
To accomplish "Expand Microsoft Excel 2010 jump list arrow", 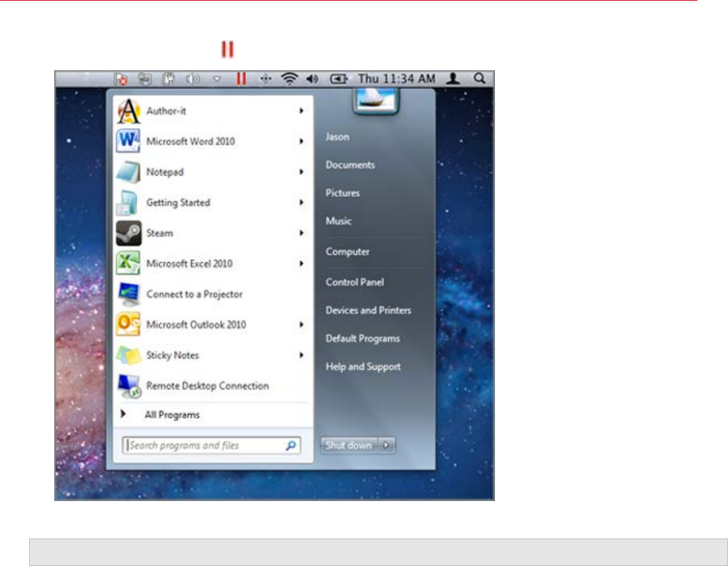I will coord(301,264).
